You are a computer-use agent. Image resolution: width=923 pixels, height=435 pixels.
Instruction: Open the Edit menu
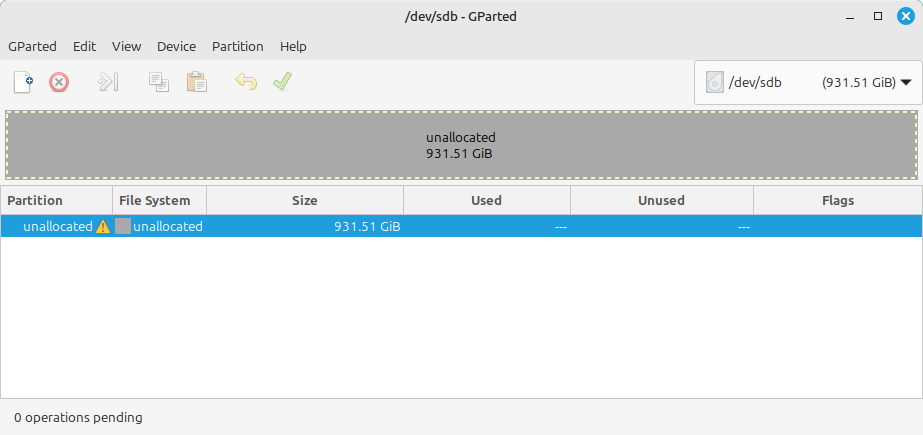[x=84, y=47]
